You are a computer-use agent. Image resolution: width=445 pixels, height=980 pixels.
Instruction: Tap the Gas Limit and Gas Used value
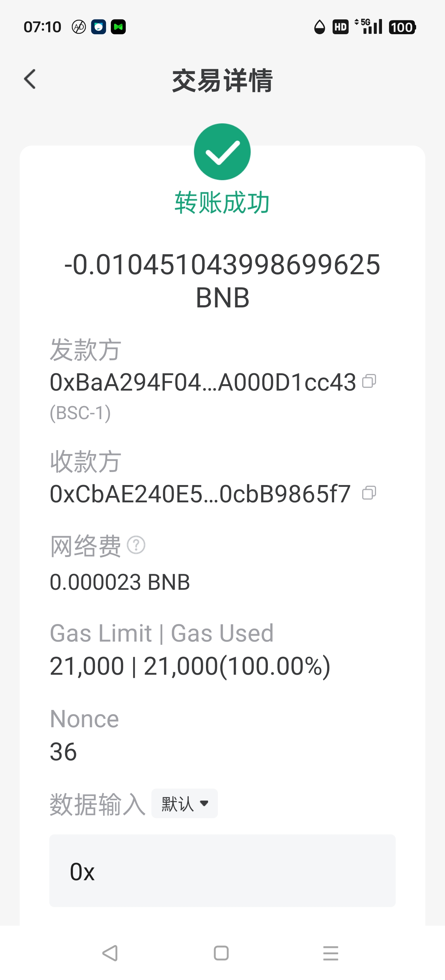click(190, 666)
